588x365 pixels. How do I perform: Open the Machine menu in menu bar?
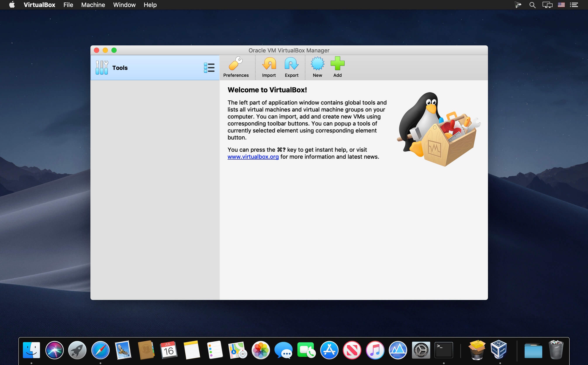93,5
